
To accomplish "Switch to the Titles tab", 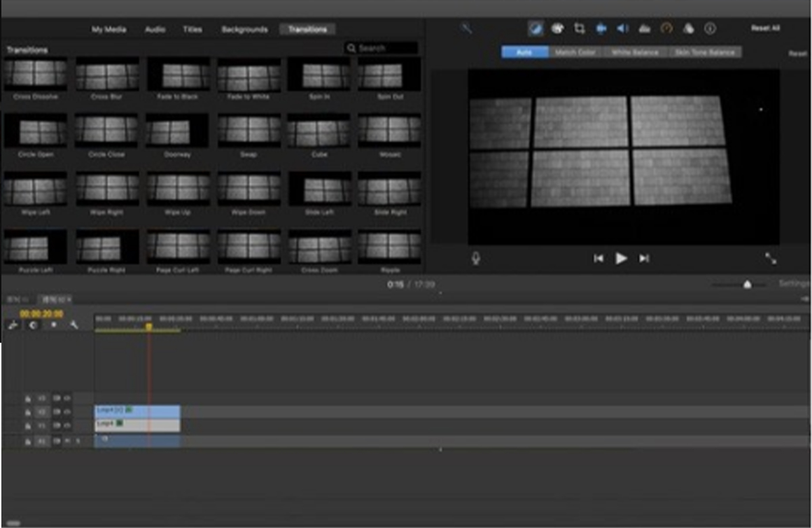I will tap(192, 30).
